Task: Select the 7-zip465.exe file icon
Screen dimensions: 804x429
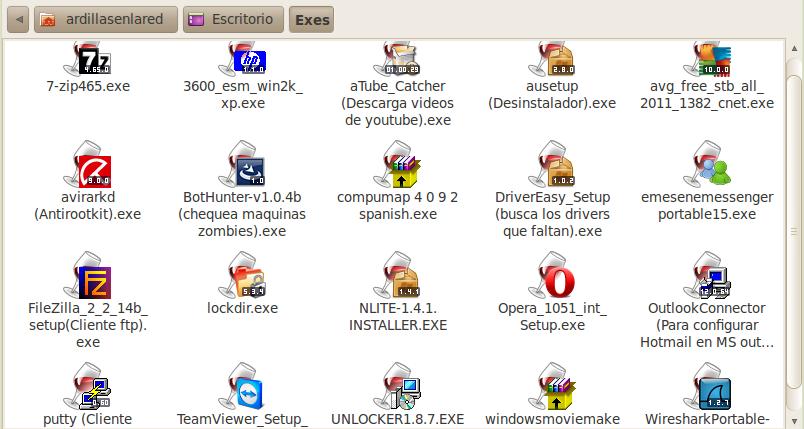Action: [x=88, y=59]
